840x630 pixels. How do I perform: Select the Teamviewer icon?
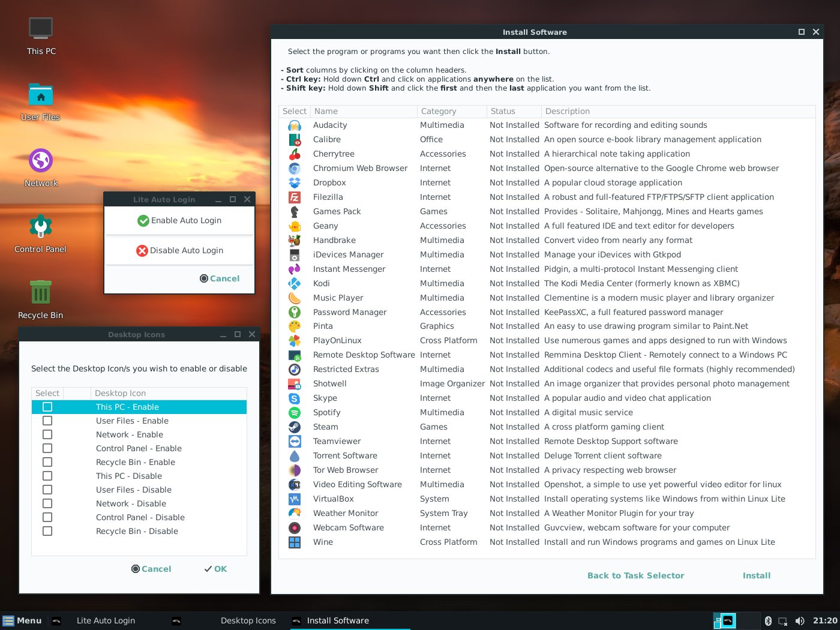click(295, 442)
